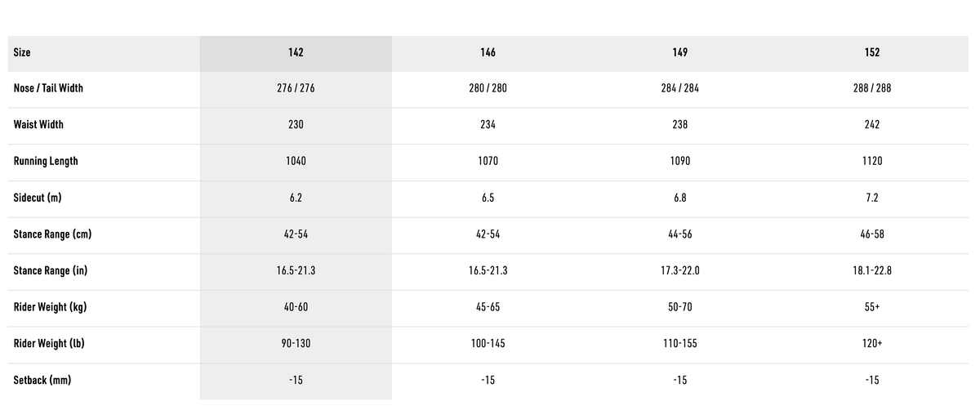Click the Stance Range (in) label
This screenshot has width=980, height=419.
(x=50, y=270)
